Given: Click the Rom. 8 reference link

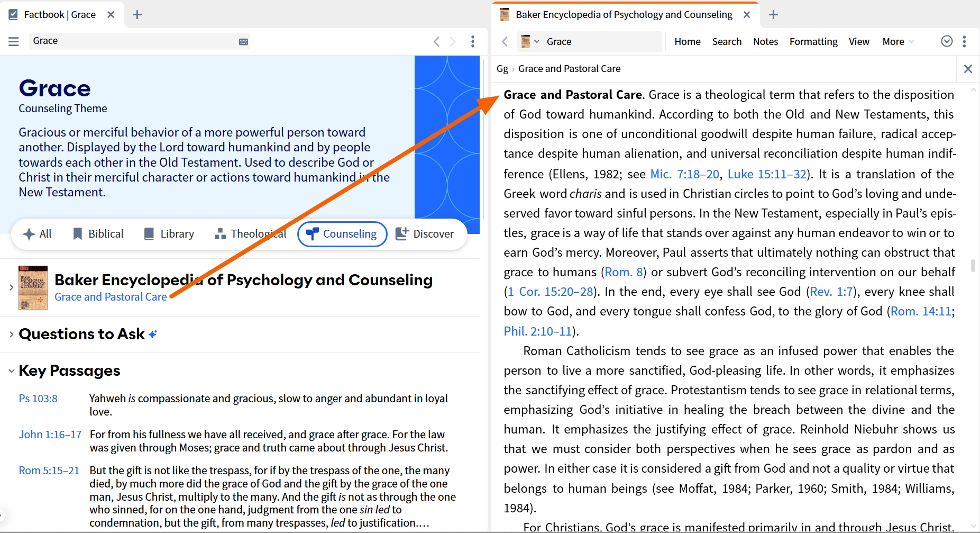Looking at the screenshot, I should click(x=624, y=272).
